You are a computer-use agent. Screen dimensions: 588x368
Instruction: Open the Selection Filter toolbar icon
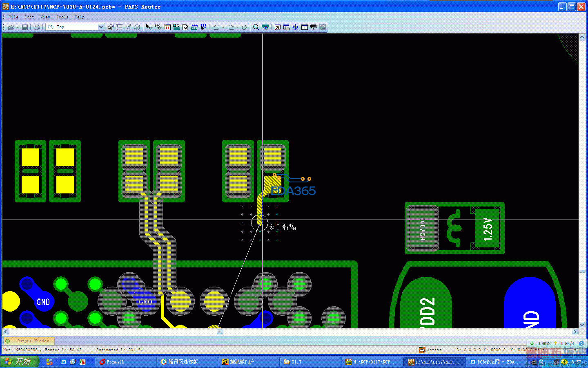149,27
